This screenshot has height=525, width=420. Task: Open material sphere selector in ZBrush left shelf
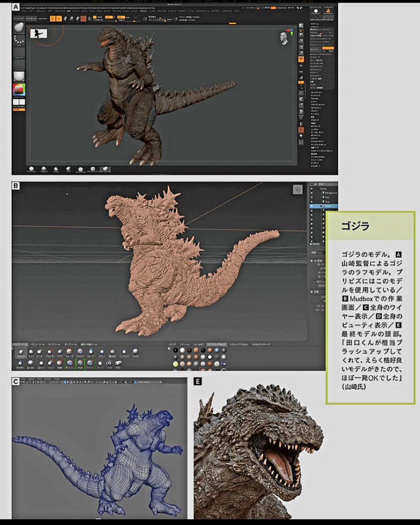point(19,76)
